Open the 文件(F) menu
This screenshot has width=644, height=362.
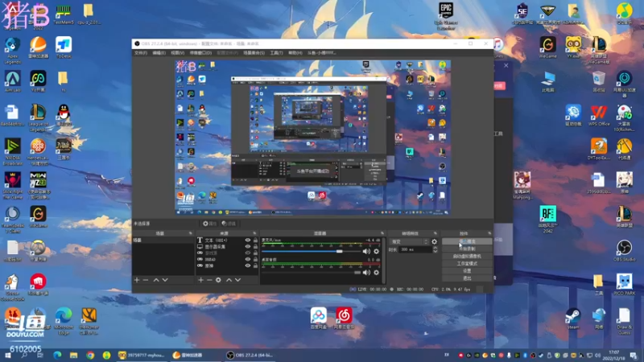[x=141, y=53]
